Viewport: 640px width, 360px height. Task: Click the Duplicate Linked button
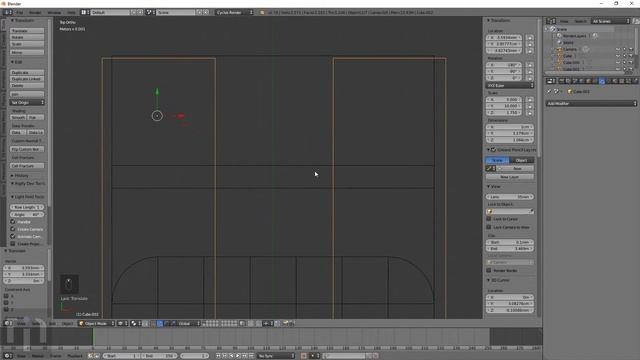tap(27, 79)
